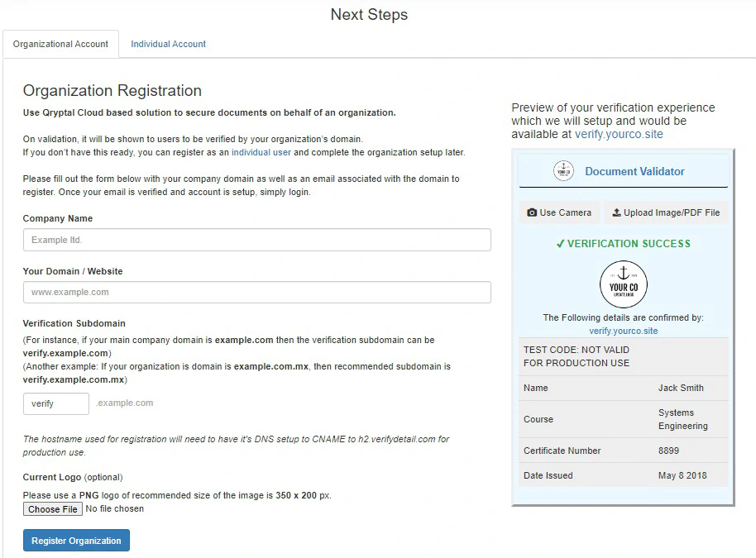756x558 pixels.
Task: Focus the Your Domain / Website field
Action: [256, 292]
